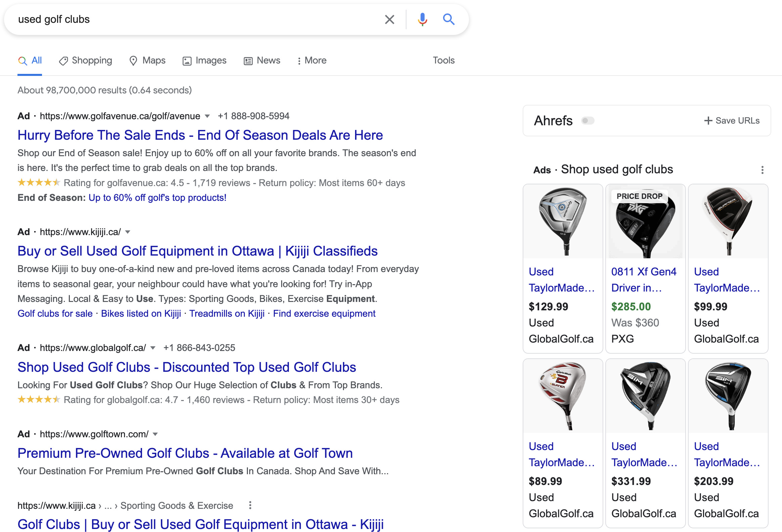Expand the golfavenue.ca ad URL dropdown arrow
Viewport: 782px width, 532px height.
[208, 116]
